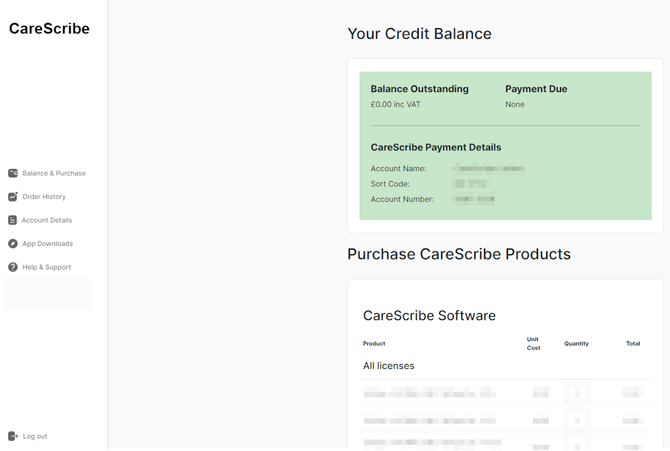This screenshot has width=670, height=451.
Task: Click the All licenses section heading
Action: [x=388, y=366]
